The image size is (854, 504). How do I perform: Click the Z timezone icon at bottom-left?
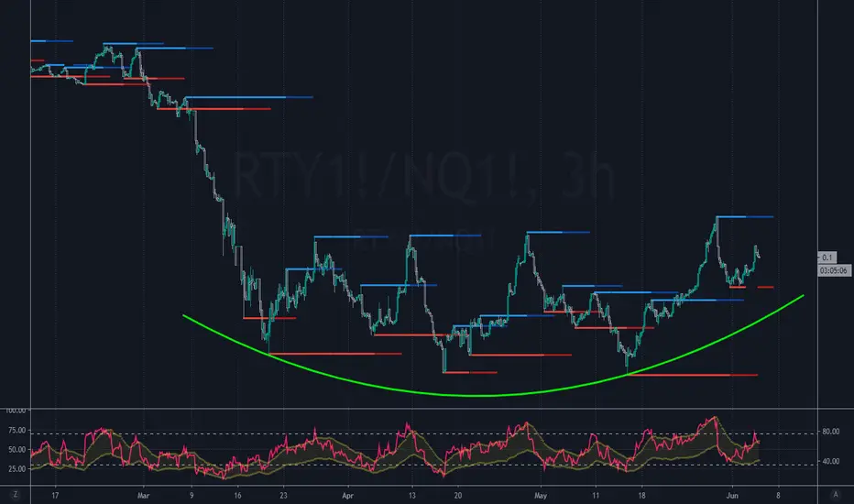pos(16,495)
